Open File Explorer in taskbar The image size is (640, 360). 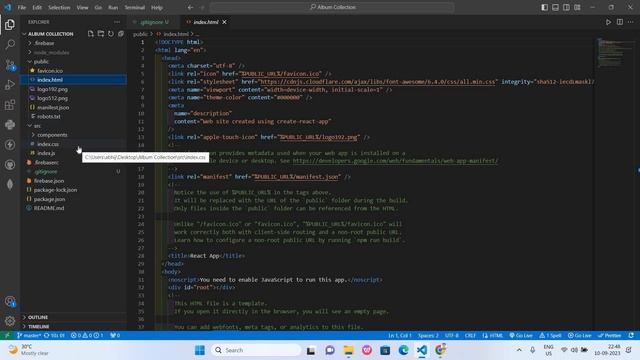point(348,350)
